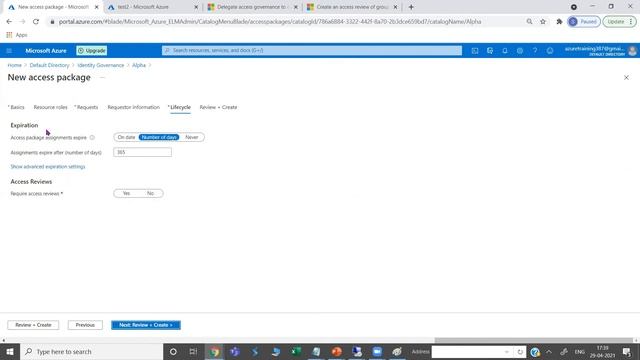The width and height of the screenshot is (640, 360).
Task: Open the Chrome extensions puzzle icon
Action: tap(559, 22)
